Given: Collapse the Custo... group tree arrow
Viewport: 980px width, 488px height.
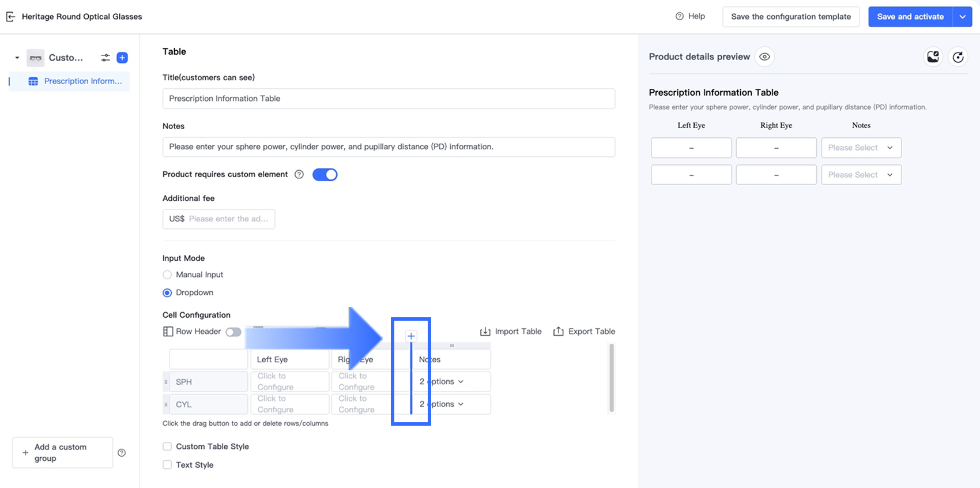Looking at the screenshot, I should [x=17, y=58].
